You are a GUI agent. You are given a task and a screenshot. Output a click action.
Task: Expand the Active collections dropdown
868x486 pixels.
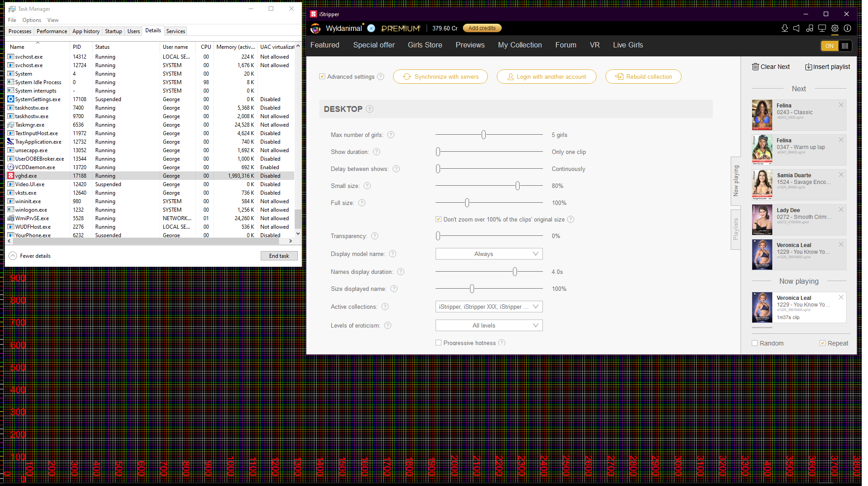489,307
